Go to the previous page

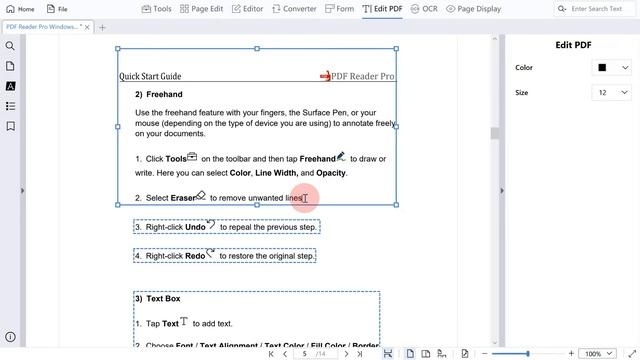285,354
